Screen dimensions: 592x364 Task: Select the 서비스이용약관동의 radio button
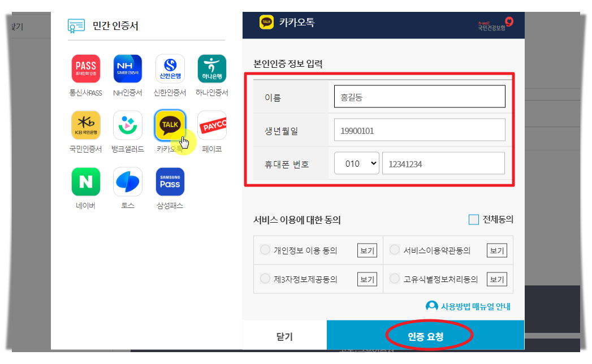pos(395,250)
